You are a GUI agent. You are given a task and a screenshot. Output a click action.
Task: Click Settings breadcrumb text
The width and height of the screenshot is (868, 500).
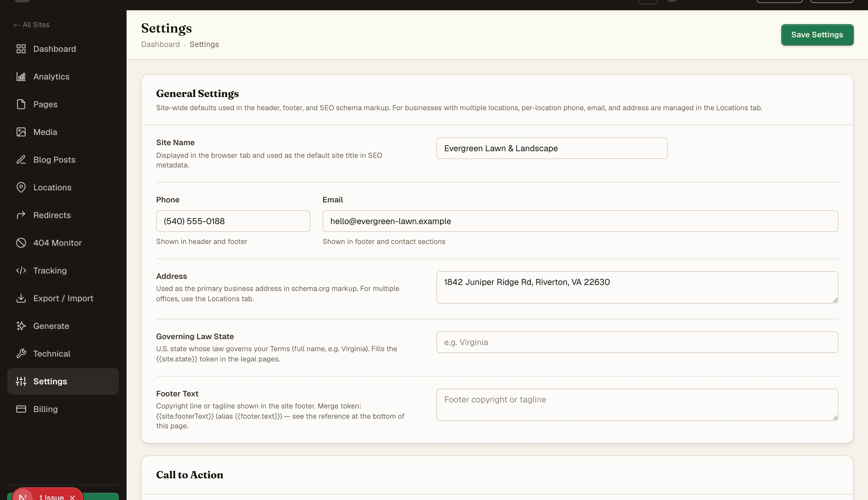click(x=204, y=44)
